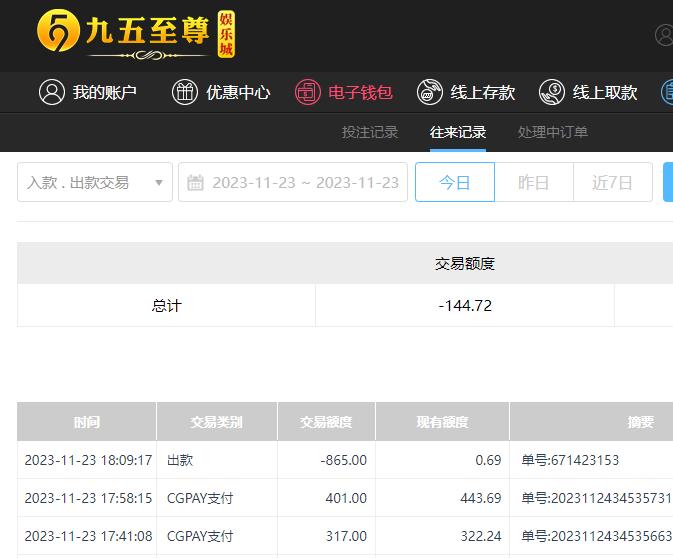
Task: Open the 优惠中心 gift icon
Action: (x=185, y=92)
